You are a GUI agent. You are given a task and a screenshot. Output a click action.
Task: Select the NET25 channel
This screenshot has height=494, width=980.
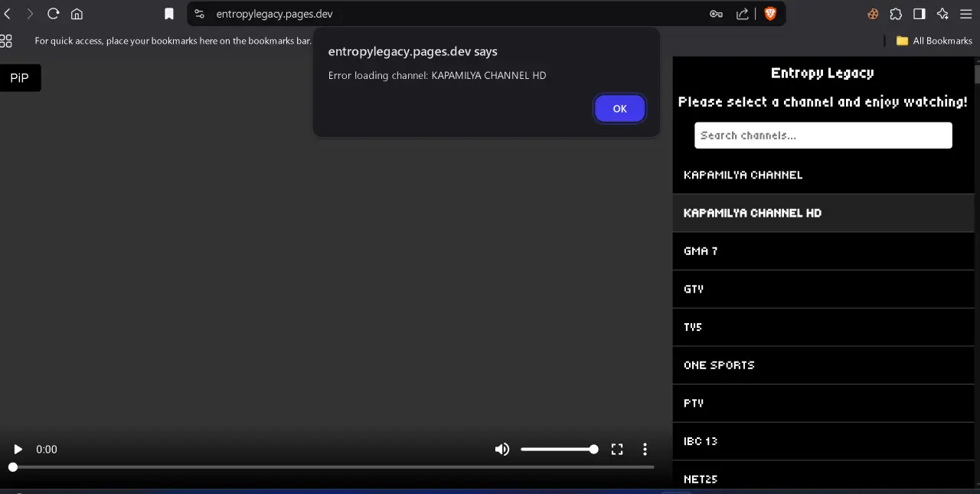point(823,476)
